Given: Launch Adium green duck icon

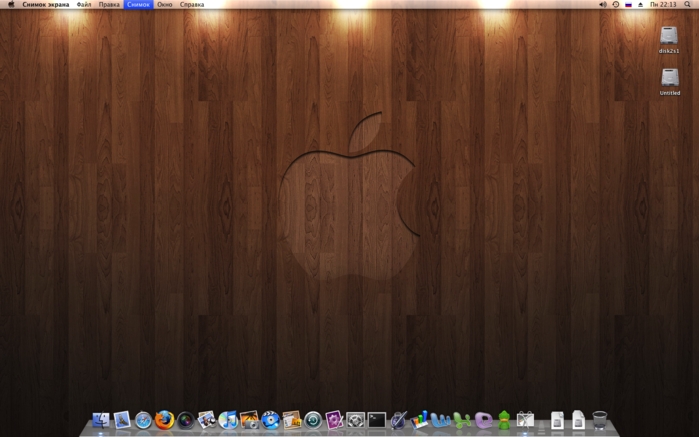Looking at the screenshot, I should click(x=504, y=420).
